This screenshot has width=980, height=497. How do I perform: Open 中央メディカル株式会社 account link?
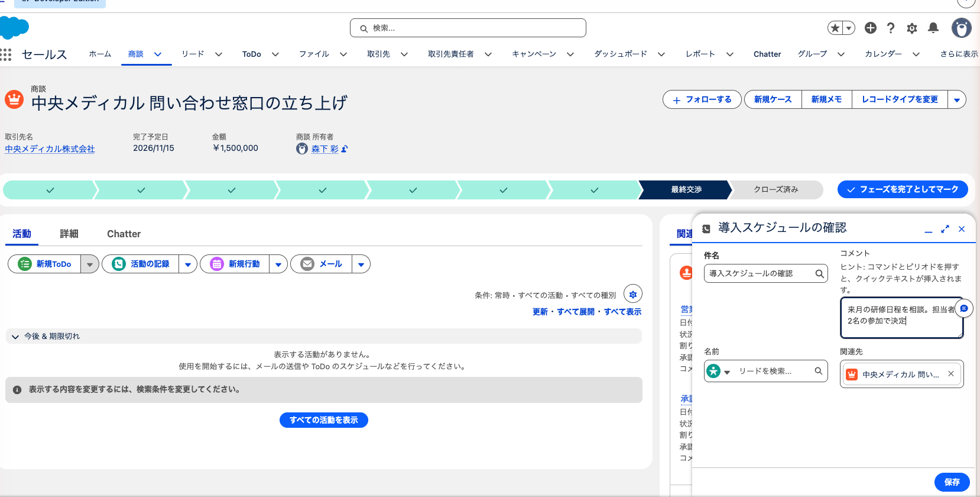point(50,149)
